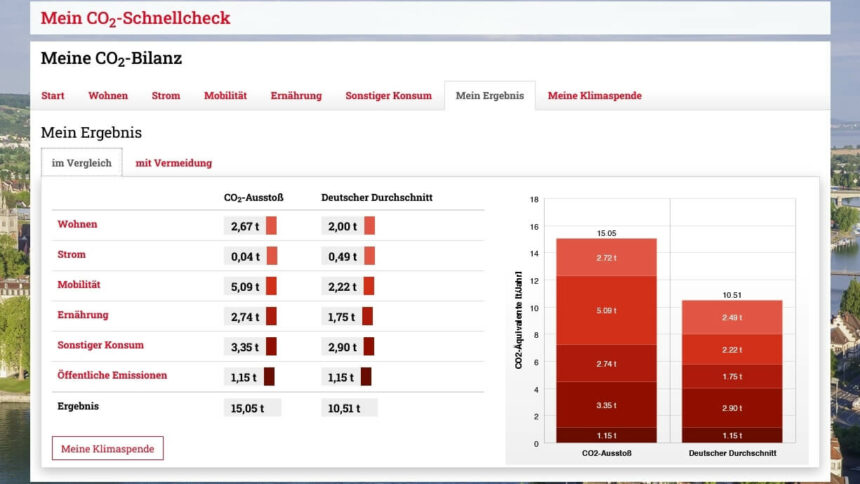This screenshot has width=860, height=484.
Task: Click the Mein Ergebnis heading
Action: 92,132
